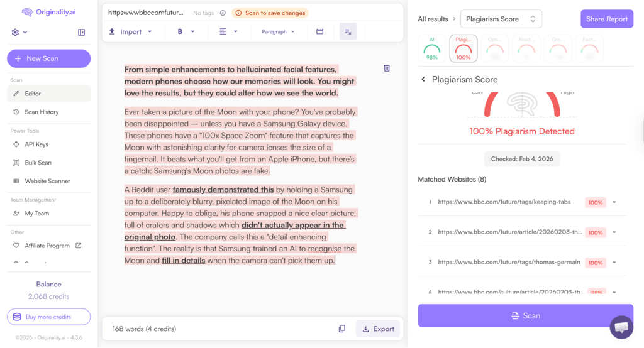Go to API Keys
This screenshot has height=348, width=644.
(x=49, y=144)
